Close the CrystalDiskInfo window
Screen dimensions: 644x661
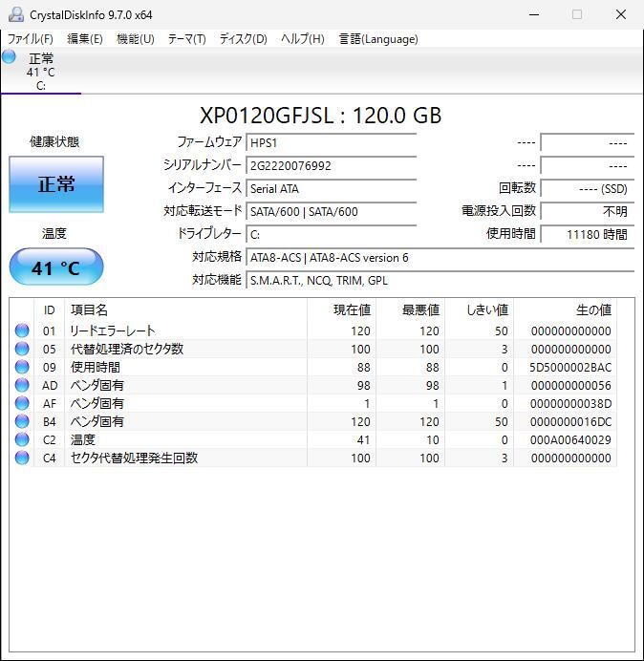coord(621,14)
